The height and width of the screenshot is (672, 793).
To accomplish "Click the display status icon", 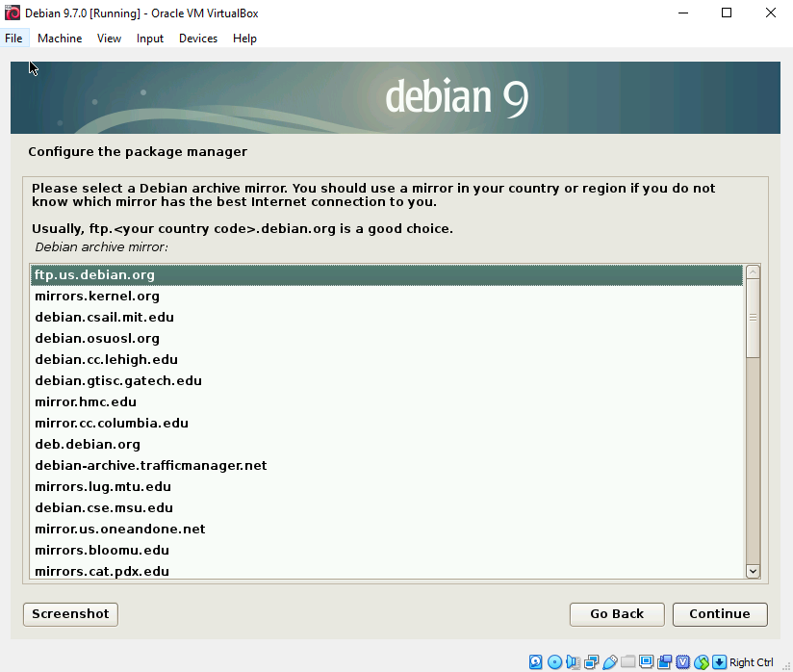I will click(647, 661).
